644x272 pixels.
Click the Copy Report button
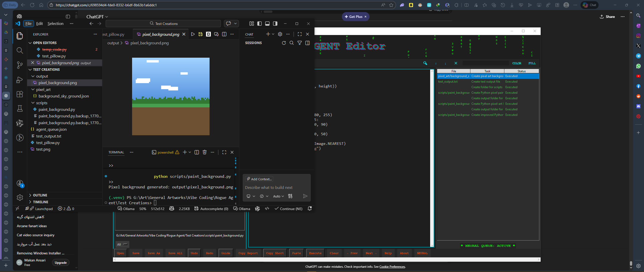click(x=248, y=253)
